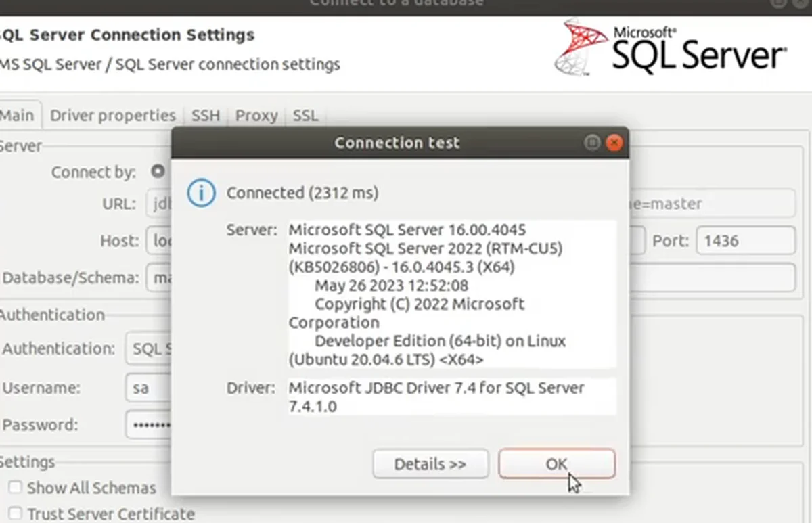Screen dimensions: 812x523
Task: Click the Connected (2312 ms) text
Action: click(302, 193)
